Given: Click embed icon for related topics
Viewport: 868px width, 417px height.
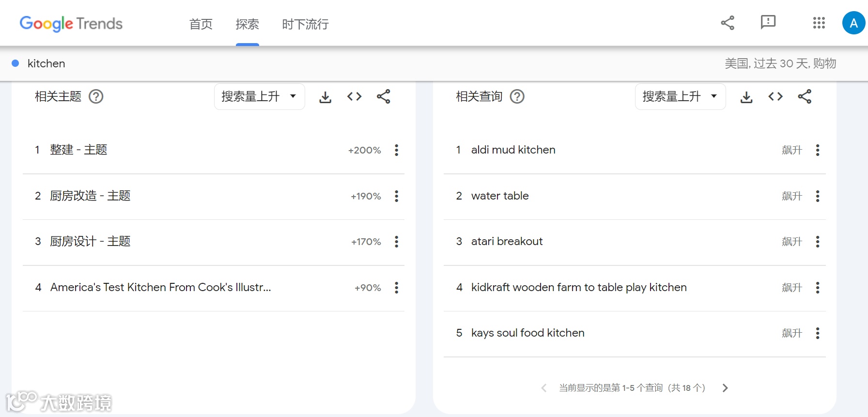Looking at the screenshot, I should point(354,97).
